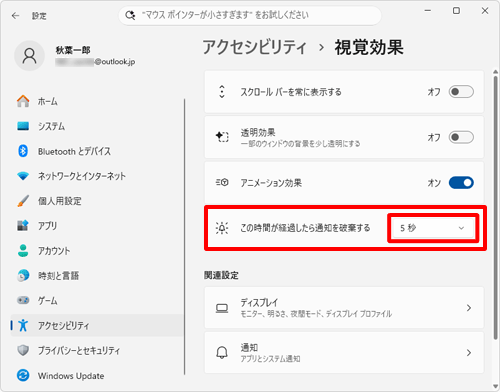The image size is (500, 392).
Task: Click the scroll bar setting icon
Action: point(222,92)
